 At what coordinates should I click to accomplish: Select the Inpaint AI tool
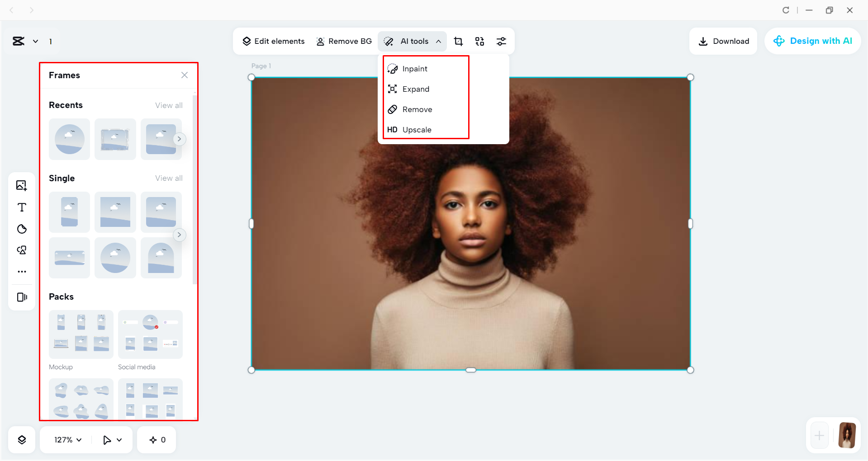click(414, 68)
